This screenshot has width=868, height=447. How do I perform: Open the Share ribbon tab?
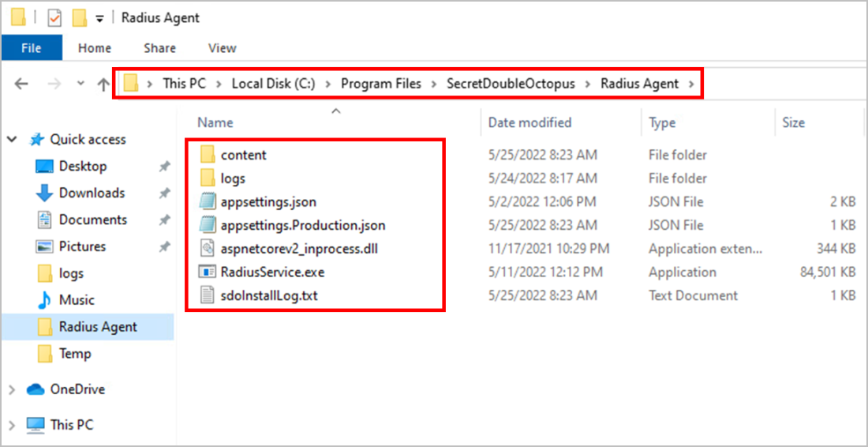[x=159, y=48]
